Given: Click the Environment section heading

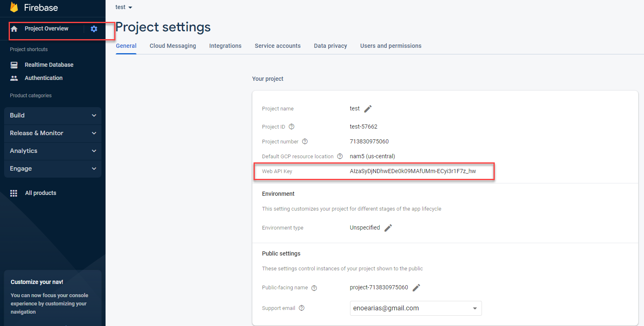Looking at the screenshot, I should tap(278, 194).
